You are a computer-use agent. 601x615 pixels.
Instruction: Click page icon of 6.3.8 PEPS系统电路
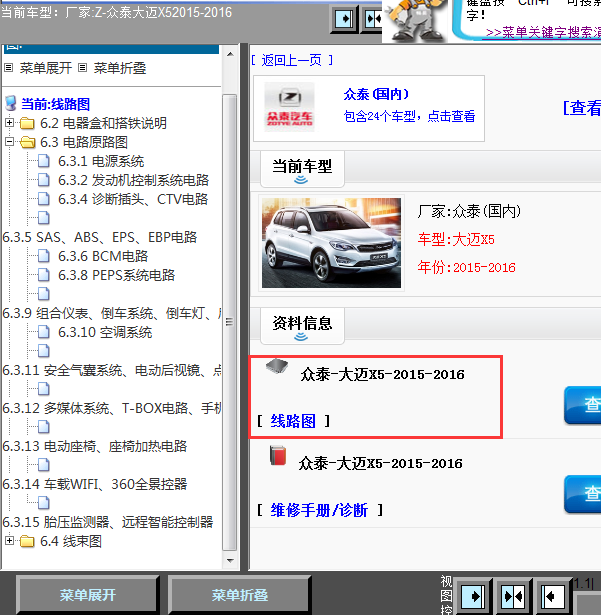coord(44,275)
